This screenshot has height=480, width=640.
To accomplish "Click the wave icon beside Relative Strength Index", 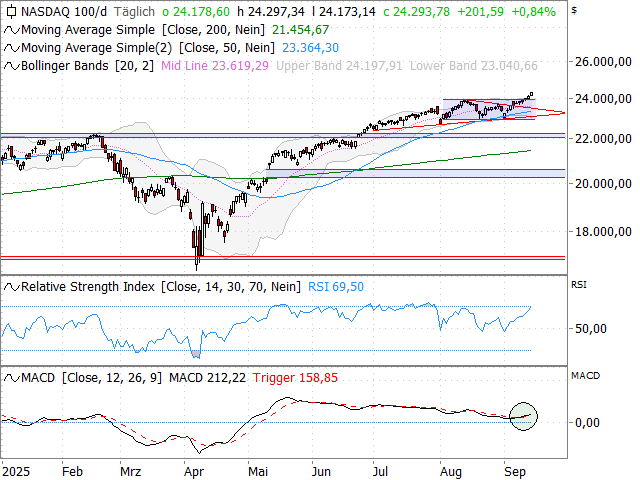I will click(x=11, y=287).
